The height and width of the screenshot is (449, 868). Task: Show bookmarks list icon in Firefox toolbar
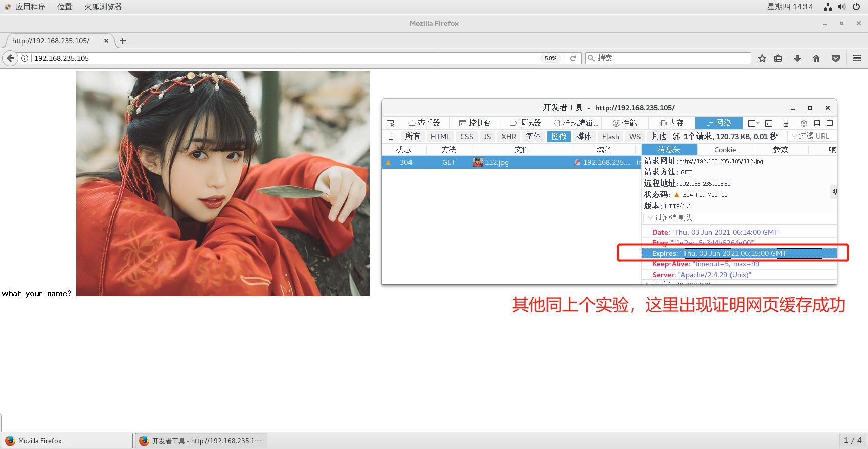point(778,58)
